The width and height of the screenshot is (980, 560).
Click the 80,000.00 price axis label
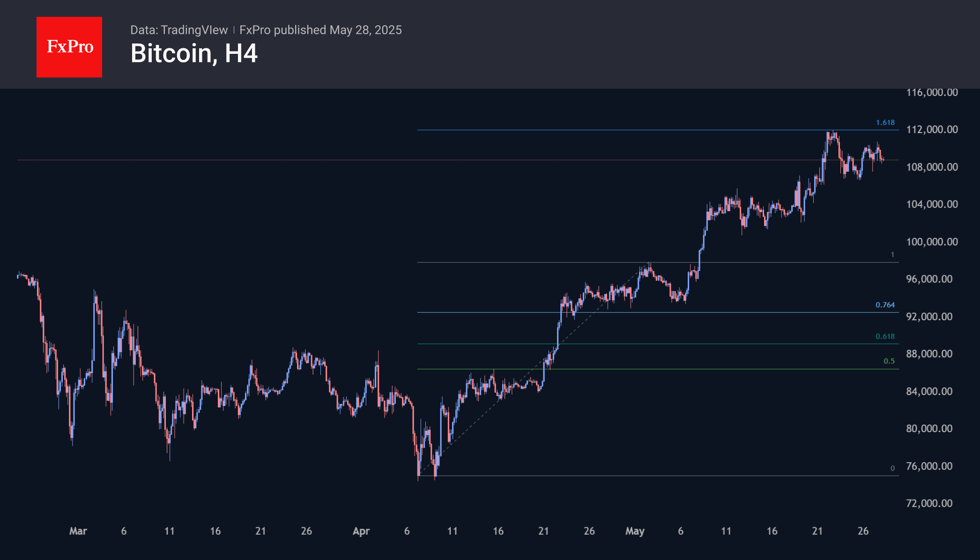coord(929,428)
